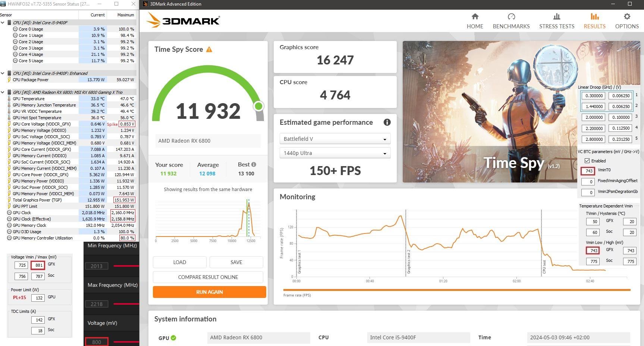Click the Voltage (mV) red slider
The width and height of the screenshot is (644, 346).
(126, 342)
